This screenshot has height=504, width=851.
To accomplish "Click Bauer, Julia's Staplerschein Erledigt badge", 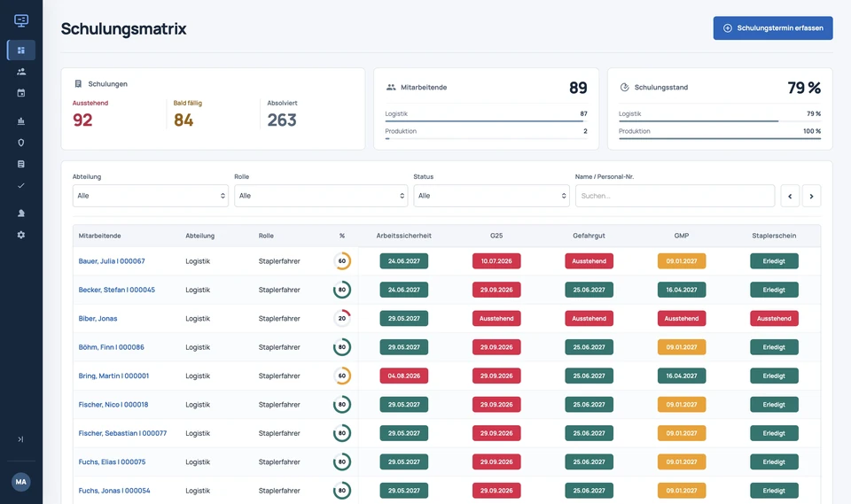I will tap(774, 261).
